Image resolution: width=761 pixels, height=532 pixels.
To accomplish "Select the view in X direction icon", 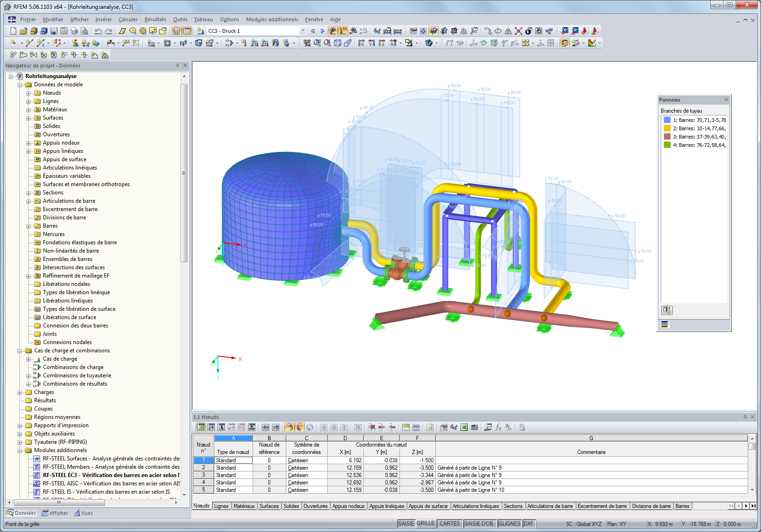I will (x=361, y=44).
